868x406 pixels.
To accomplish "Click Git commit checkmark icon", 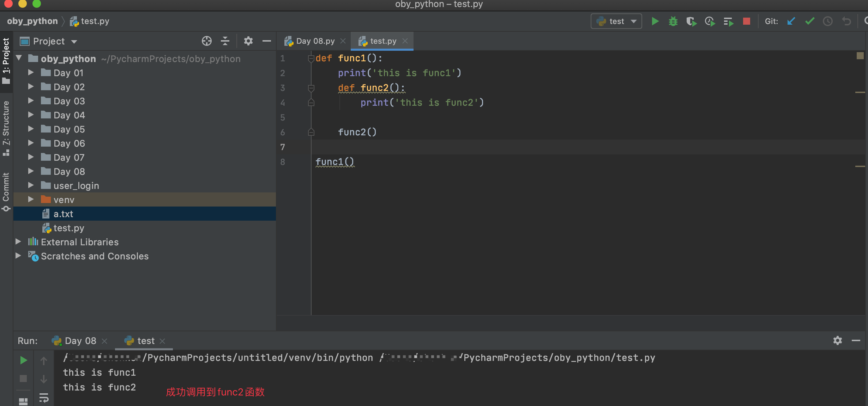I will click(x=809, y=21).
